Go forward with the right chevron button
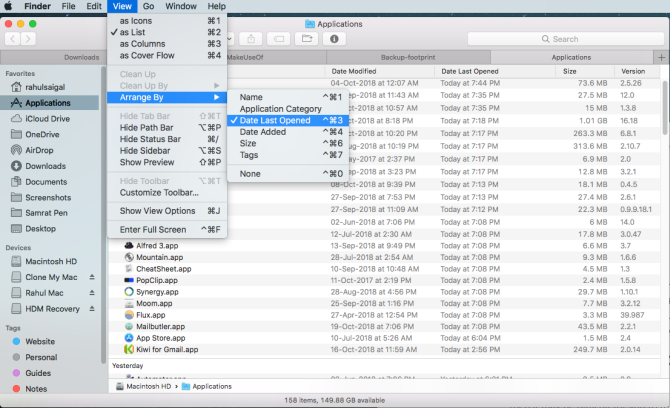The image size is (670, 408). coord(28,39)
